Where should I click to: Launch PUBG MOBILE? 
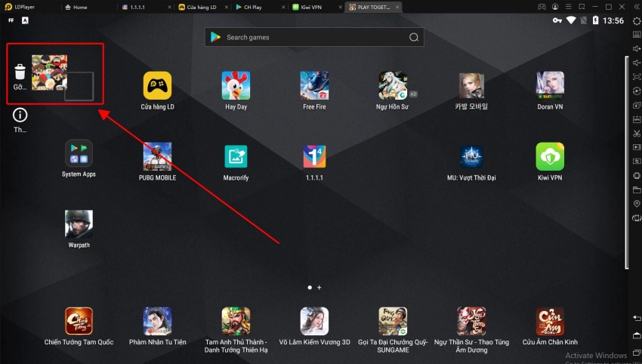(157, 156)
